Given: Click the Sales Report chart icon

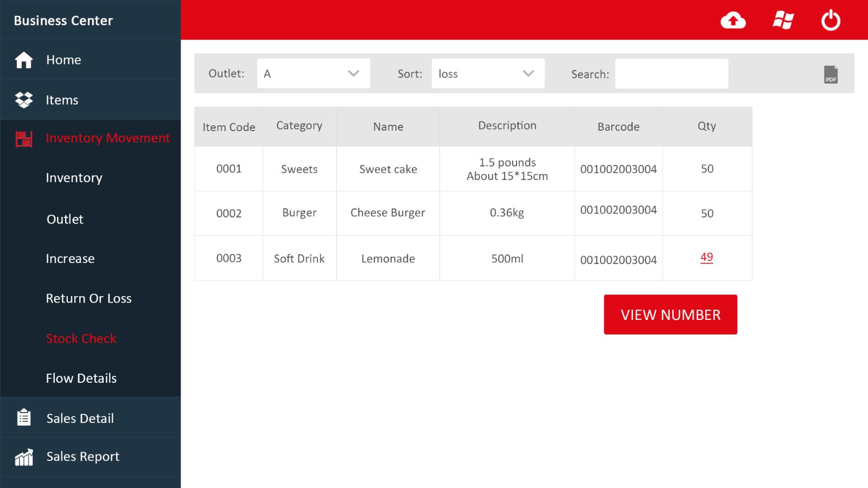Looking at the screenshot, I should tap(24, 457).
